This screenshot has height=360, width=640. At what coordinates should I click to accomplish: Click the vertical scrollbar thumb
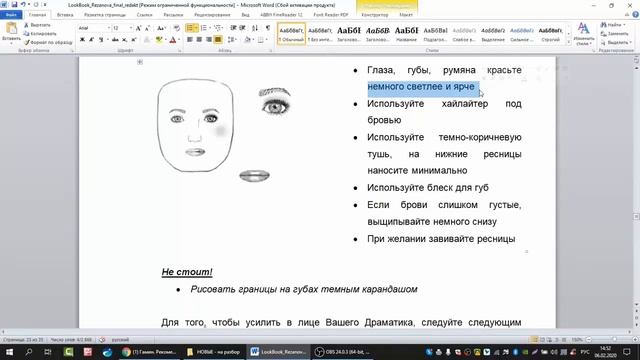[x=636, y=217]
